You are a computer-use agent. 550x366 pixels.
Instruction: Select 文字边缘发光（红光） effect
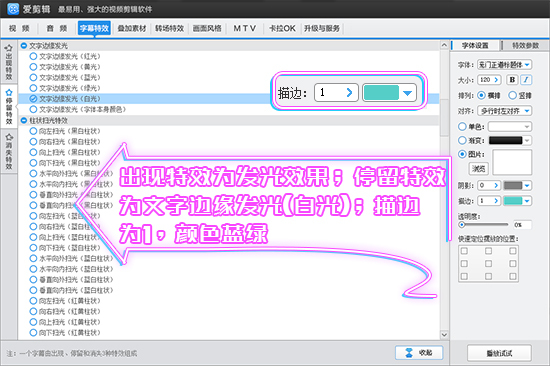(x=65, y=56)
